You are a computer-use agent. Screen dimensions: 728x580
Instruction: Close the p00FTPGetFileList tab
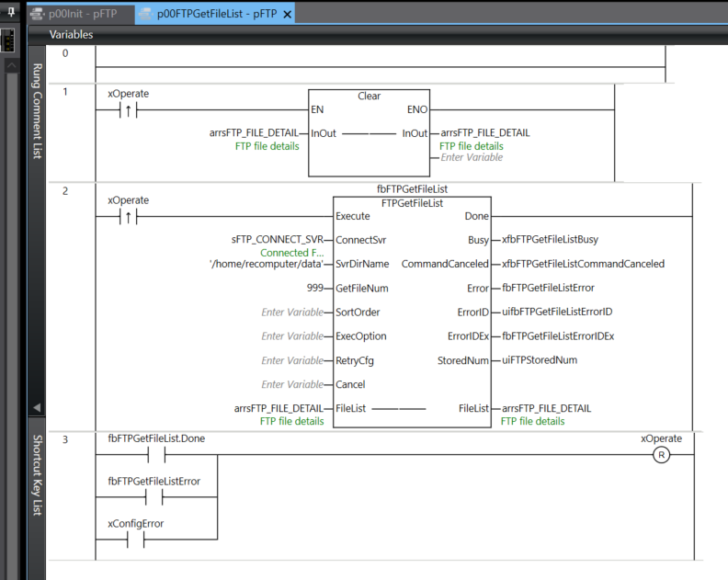[x=287, y=15]
